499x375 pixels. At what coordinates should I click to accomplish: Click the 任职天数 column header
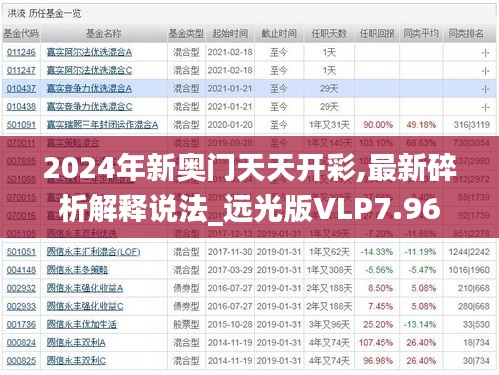pos(329,33)
